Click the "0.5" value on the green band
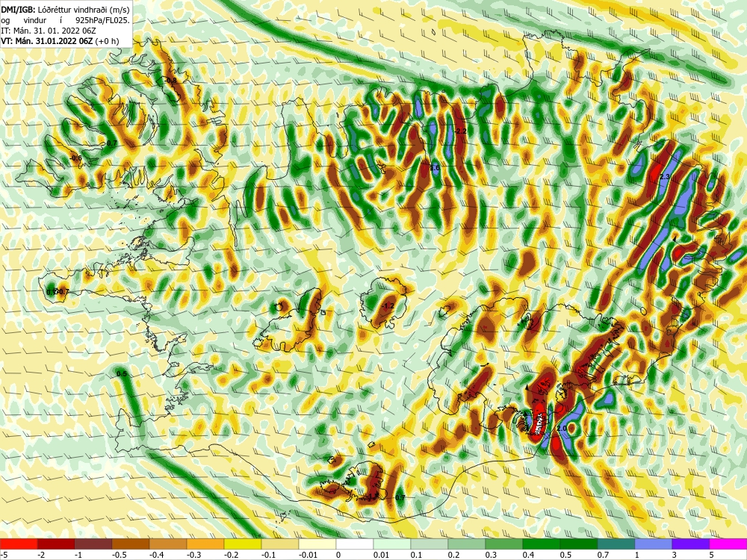 (122, 374)
